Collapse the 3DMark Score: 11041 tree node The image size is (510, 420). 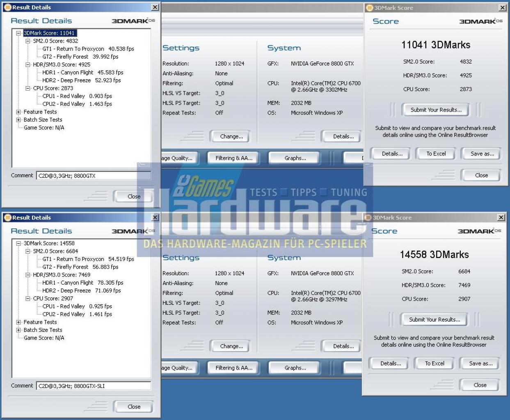18,33
